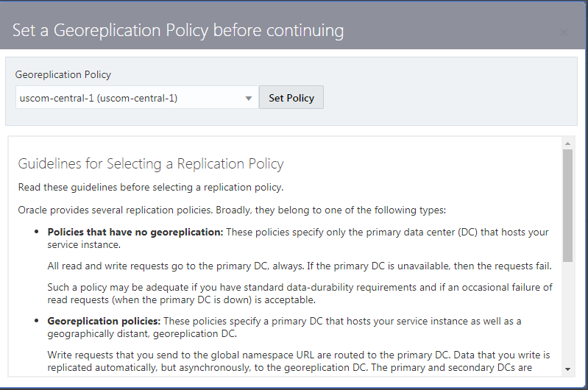Click the second bullet point marker
The height and width of the screenshot is (390, 588).
point(37,322)
